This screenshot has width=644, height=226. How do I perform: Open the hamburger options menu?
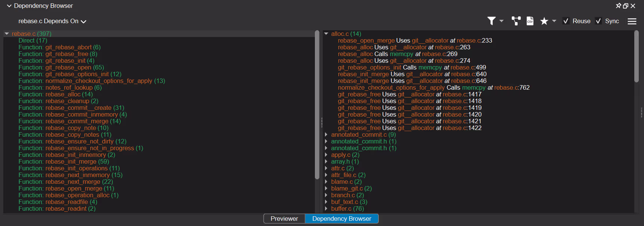coord(632,21)
